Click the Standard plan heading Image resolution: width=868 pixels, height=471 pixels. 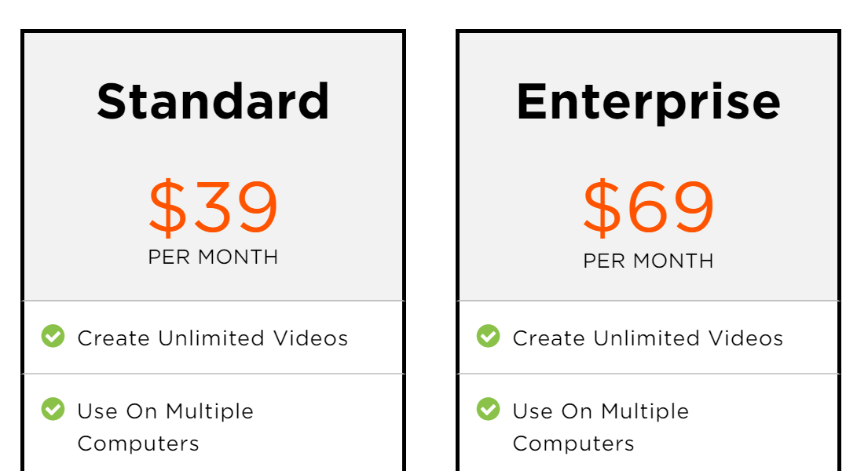point(213,101)
